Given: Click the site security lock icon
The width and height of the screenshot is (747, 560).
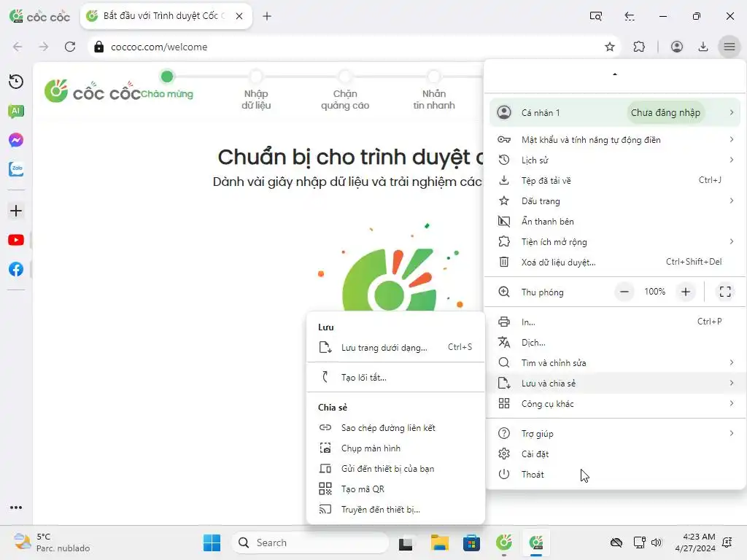Looking at the screenshot, I should point(99,47).
